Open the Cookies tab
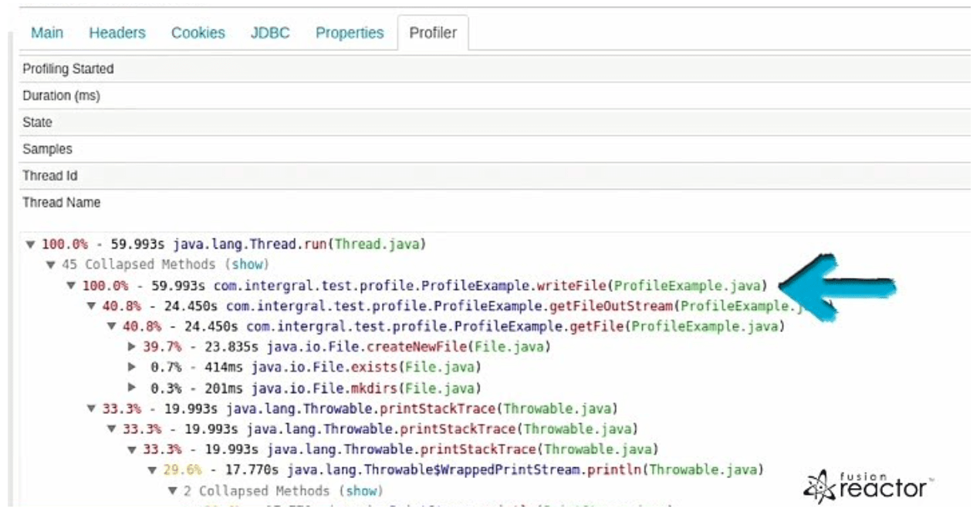Image resolution: width=980 pixels, height=519 pixels. coord(198,33)
